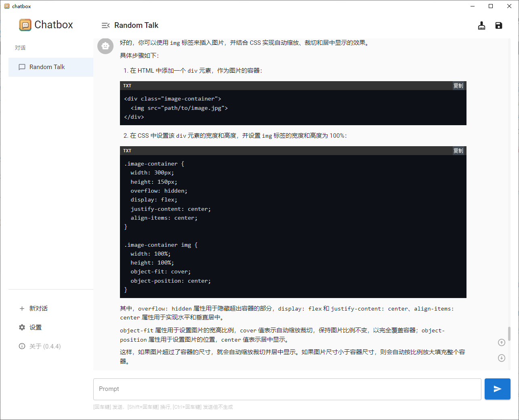
Task: Jump to top with the up-arrow circle
Action: click(x=502, y=342)
